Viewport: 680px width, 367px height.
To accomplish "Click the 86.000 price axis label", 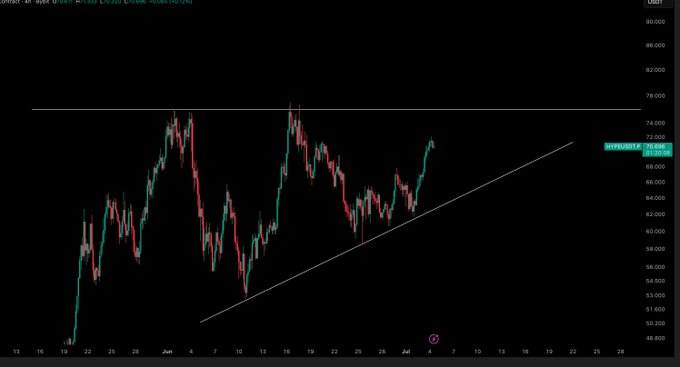I will click(x=655, y=46).
